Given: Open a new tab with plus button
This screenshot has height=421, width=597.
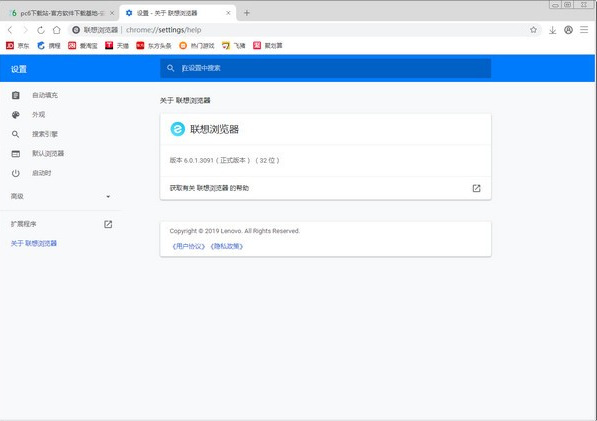Looking at the screenshot, I should tap(247, 13).
